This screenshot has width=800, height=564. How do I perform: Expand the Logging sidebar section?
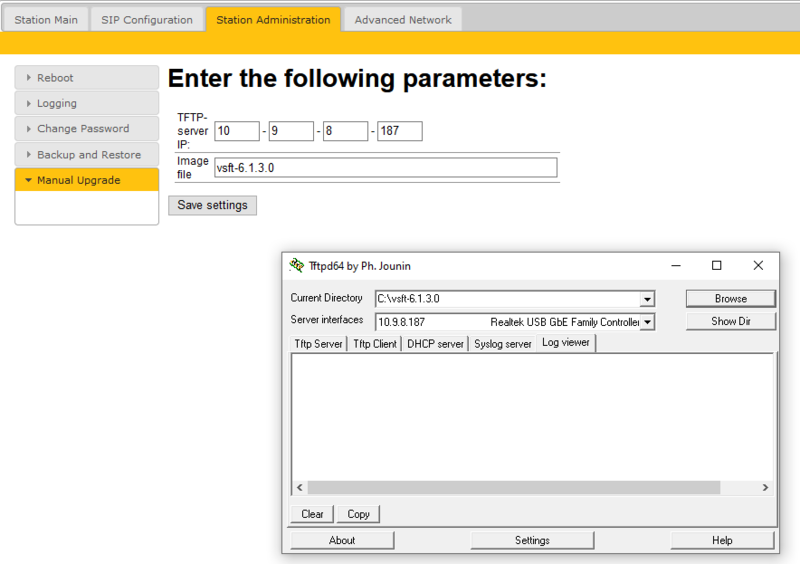pyautogui.click(x=87, y=103)
